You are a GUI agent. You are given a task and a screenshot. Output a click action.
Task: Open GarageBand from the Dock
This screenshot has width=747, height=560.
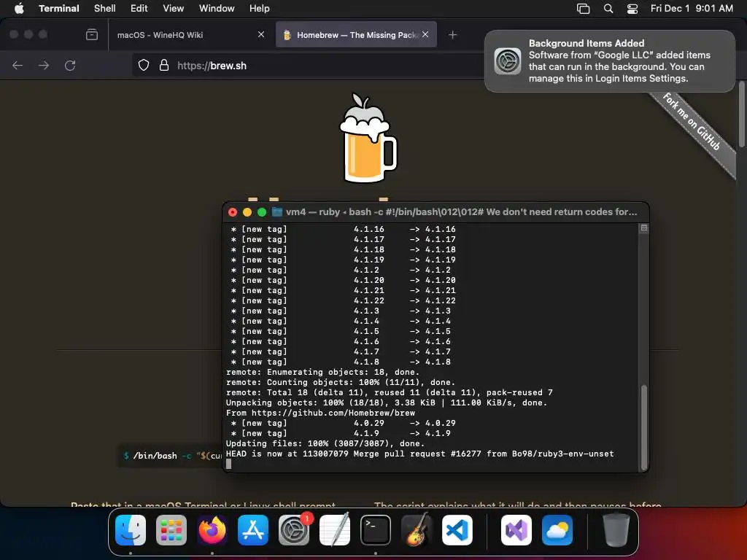click(417, 530)
